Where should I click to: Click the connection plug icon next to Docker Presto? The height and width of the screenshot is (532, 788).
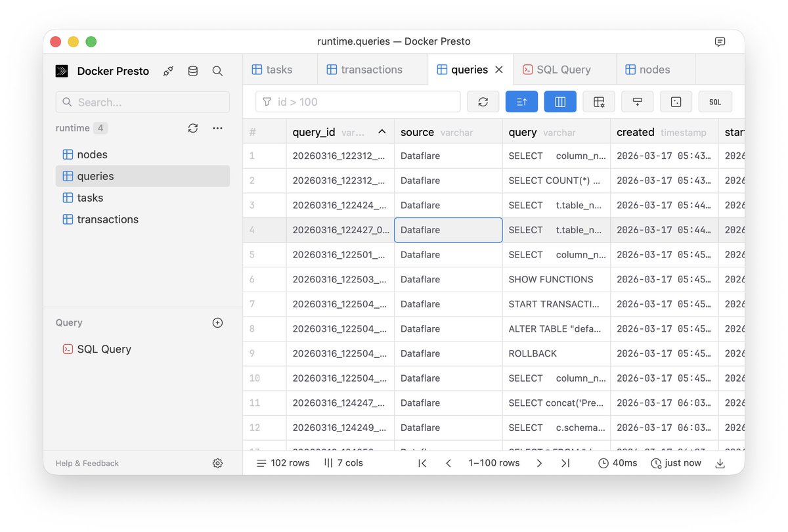169,71
